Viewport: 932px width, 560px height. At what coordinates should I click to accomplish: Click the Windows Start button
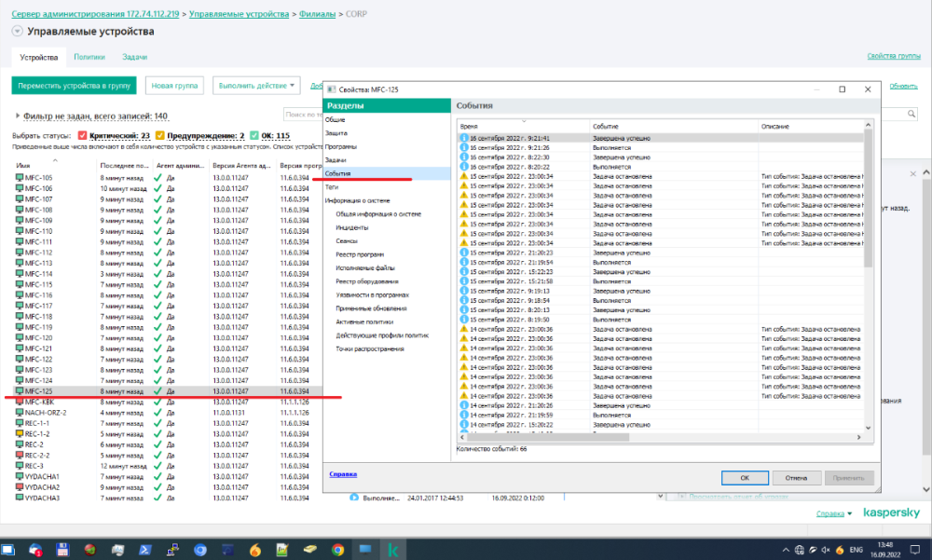coord(9,550)
